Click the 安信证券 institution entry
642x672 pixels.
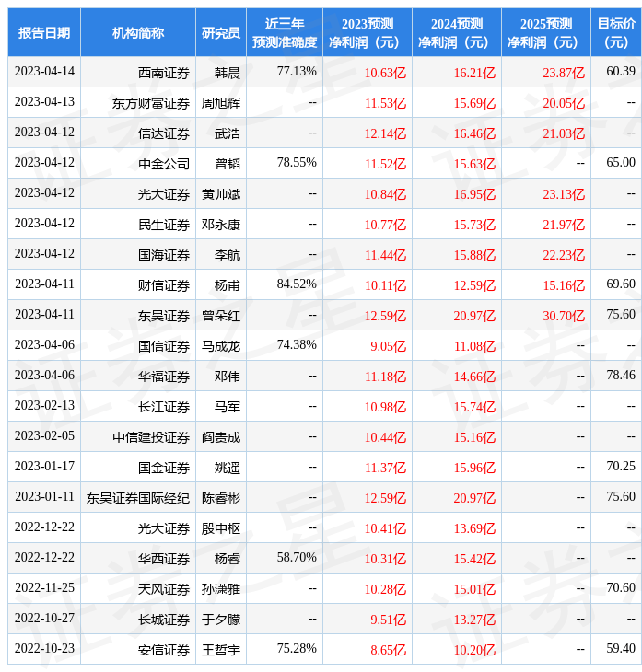(x=164, y=649)
